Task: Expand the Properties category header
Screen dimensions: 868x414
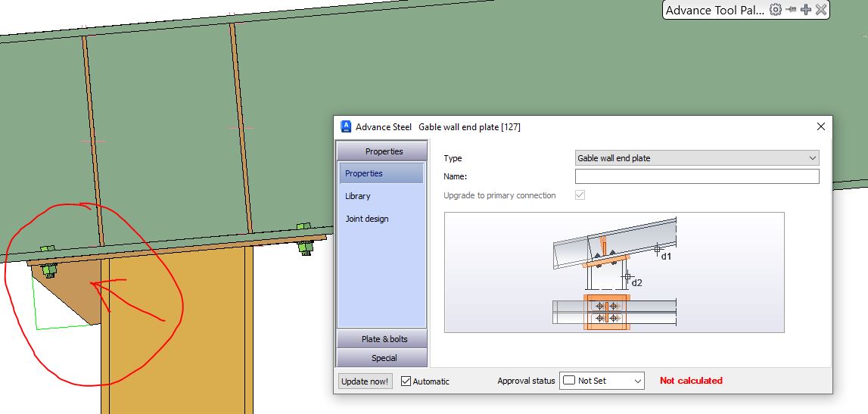Action: pyautogui.click(x=382, y=151)
